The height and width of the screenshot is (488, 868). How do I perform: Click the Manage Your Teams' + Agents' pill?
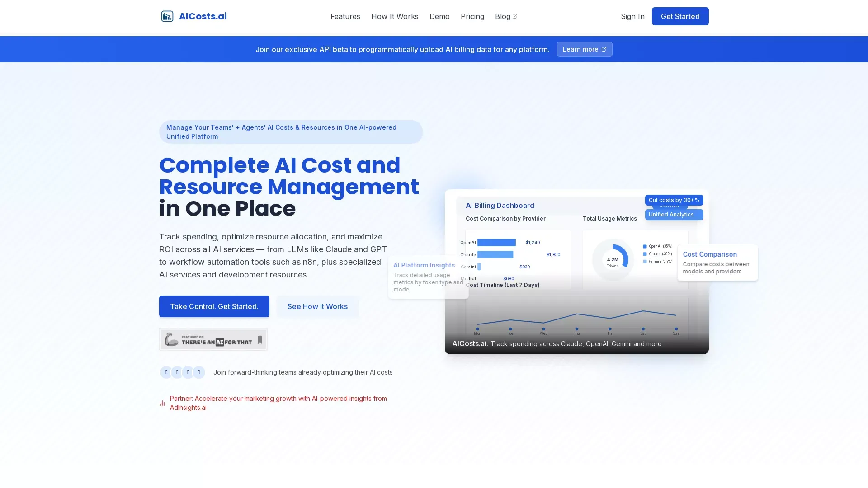click(x=291, y=132)
